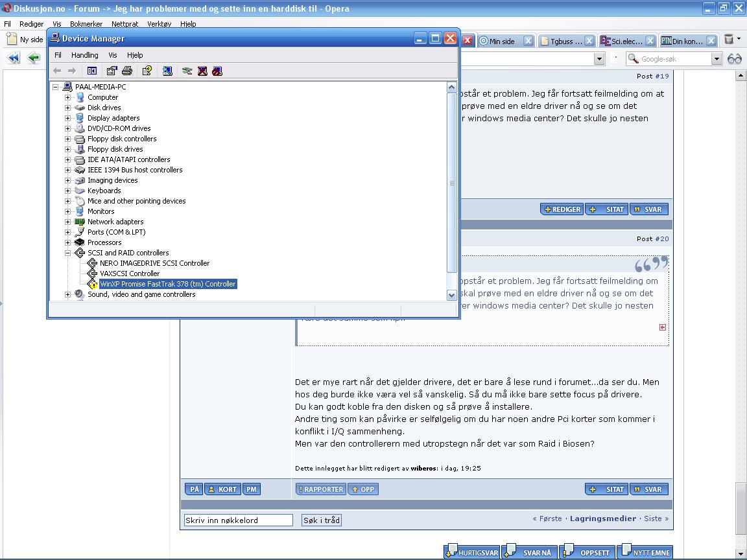Click the PM button

point(252,489)
